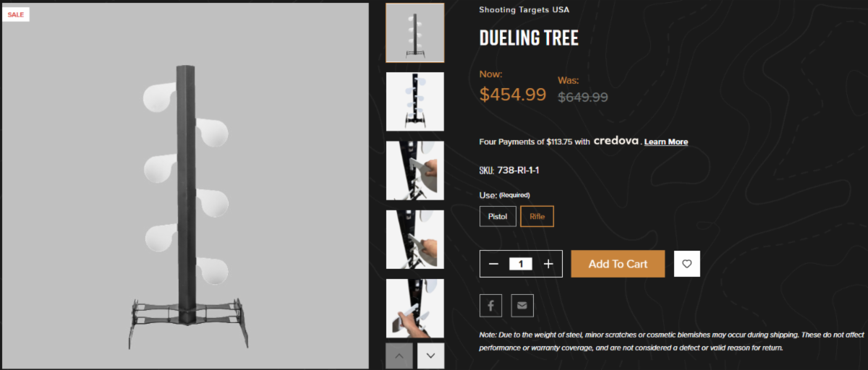Share the product by email with the envelope icon
868x370 pixels.
click(x=522, y=305)
